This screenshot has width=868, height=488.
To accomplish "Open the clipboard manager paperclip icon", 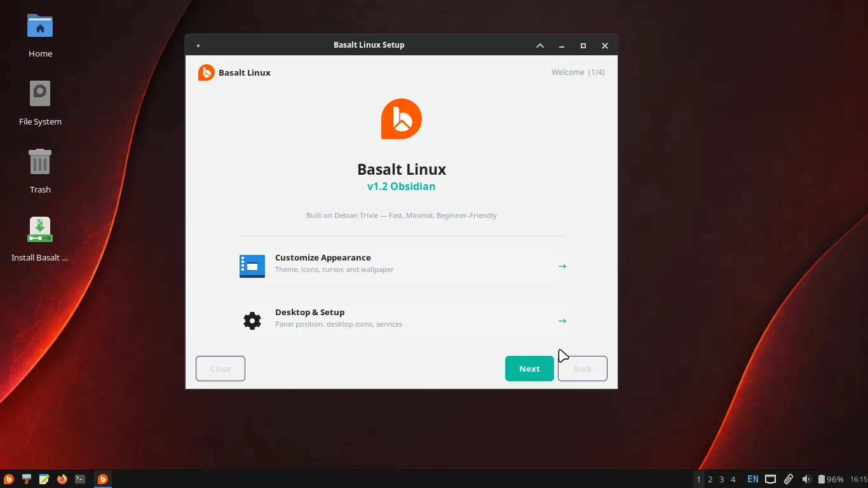I will point(788,479).
